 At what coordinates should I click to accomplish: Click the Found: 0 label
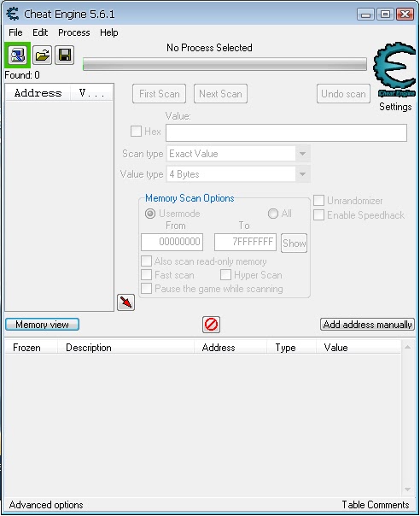coord(22,75)
